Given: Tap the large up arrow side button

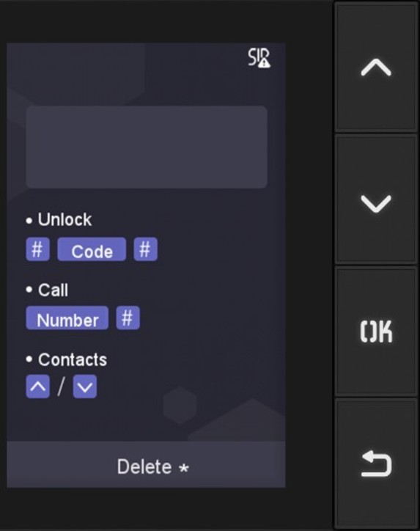Looking at the screenshot, I should click(x=376, y=67).
